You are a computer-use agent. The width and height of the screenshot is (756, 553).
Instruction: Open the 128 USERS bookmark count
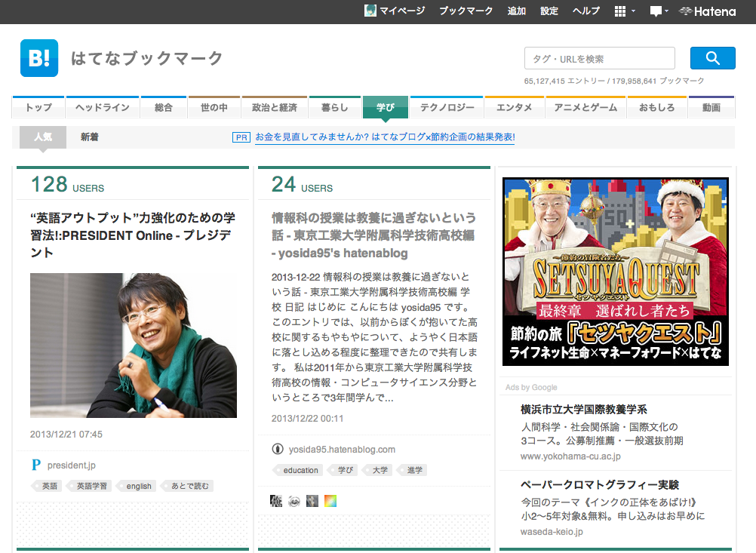tap(67, 184)
